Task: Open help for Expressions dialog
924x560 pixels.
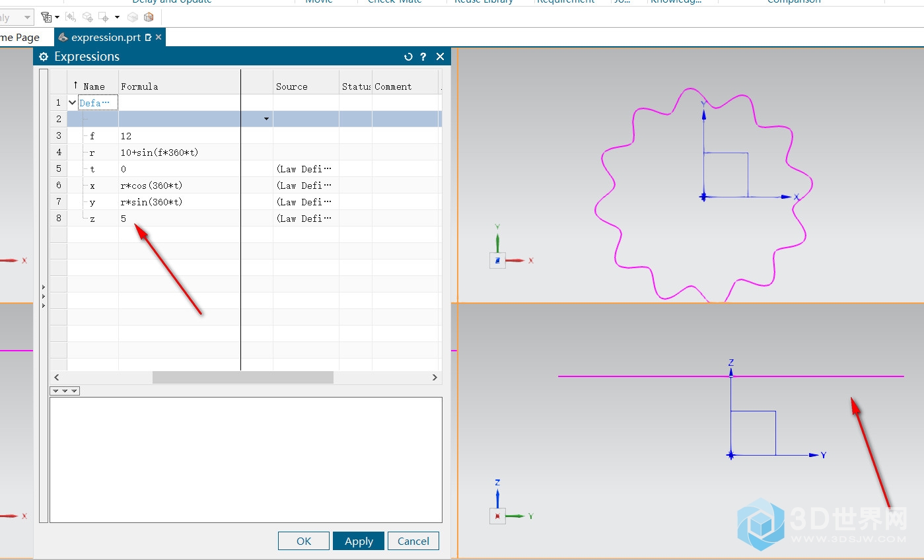Action: coord(423,57)
